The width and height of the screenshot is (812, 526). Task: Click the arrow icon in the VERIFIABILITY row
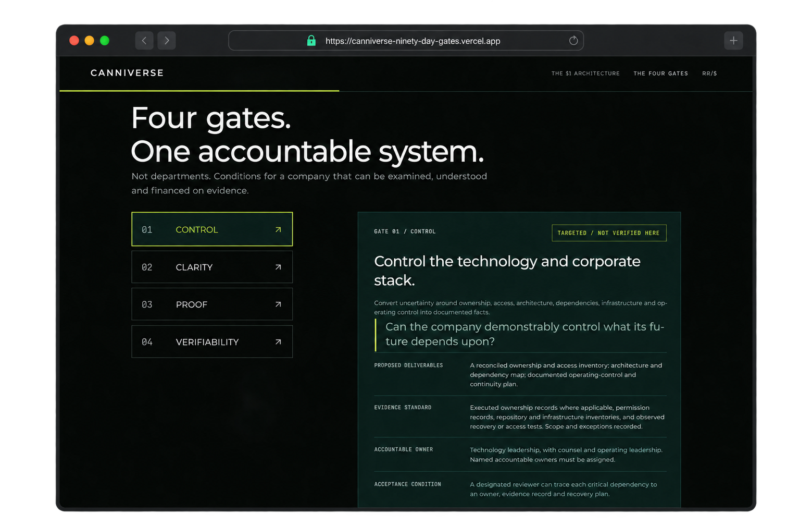(278, 342)
